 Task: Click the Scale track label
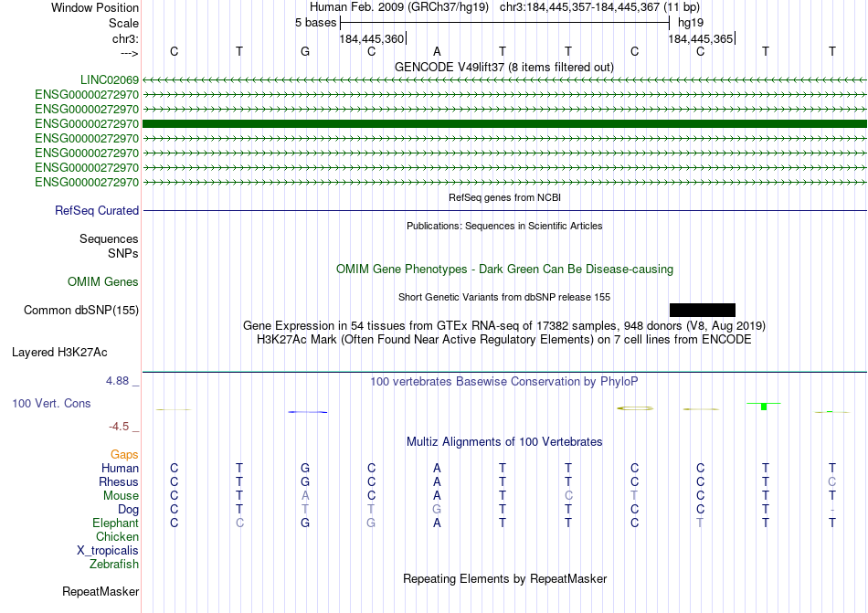[x=123, y=23]
